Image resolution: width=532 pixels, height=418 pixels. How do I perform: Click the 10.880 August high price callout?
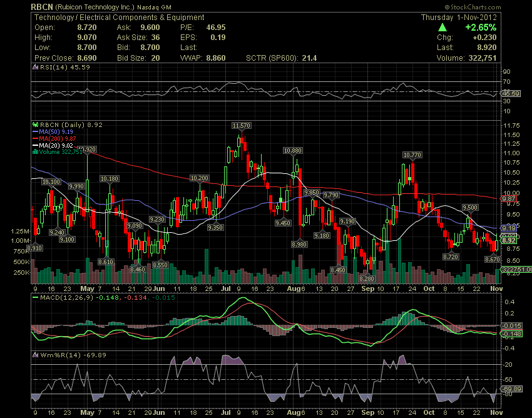pyautogui.click(x=293, y=151)
